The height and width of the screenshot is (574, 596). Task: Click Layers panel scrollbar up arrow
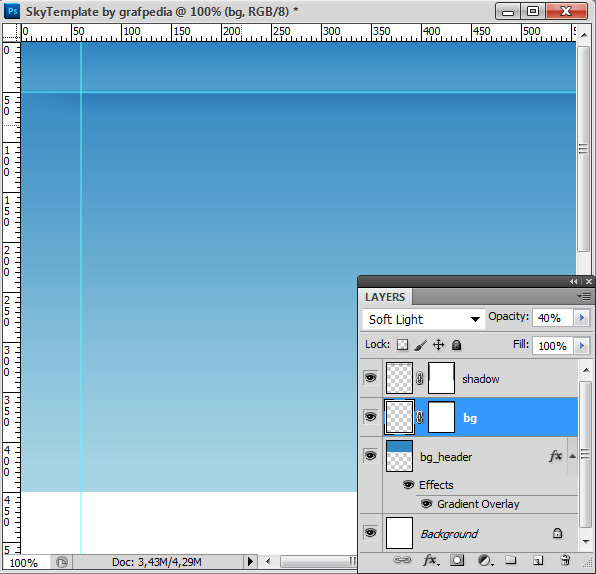click(x=586, y=369)
